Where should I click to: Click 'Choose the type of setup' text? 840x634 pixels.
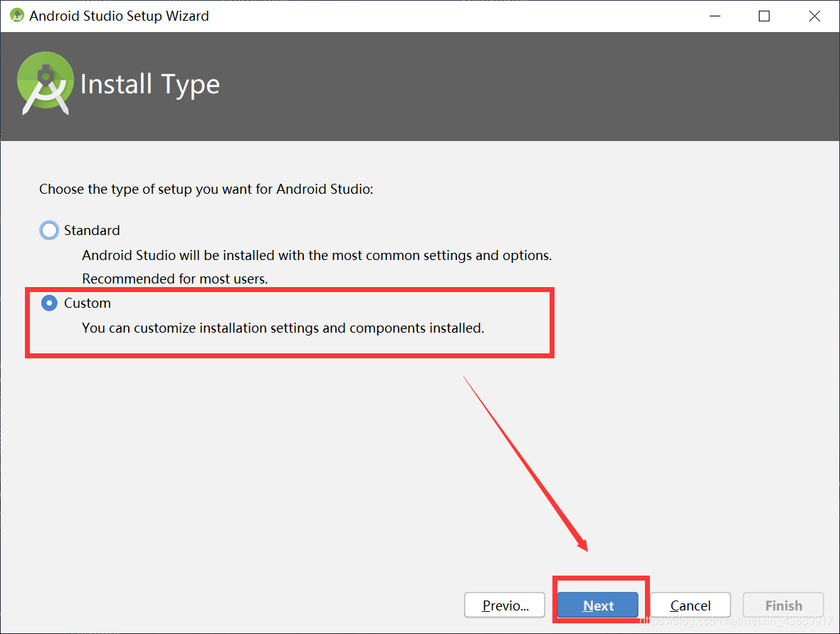(x=206, y=189)
